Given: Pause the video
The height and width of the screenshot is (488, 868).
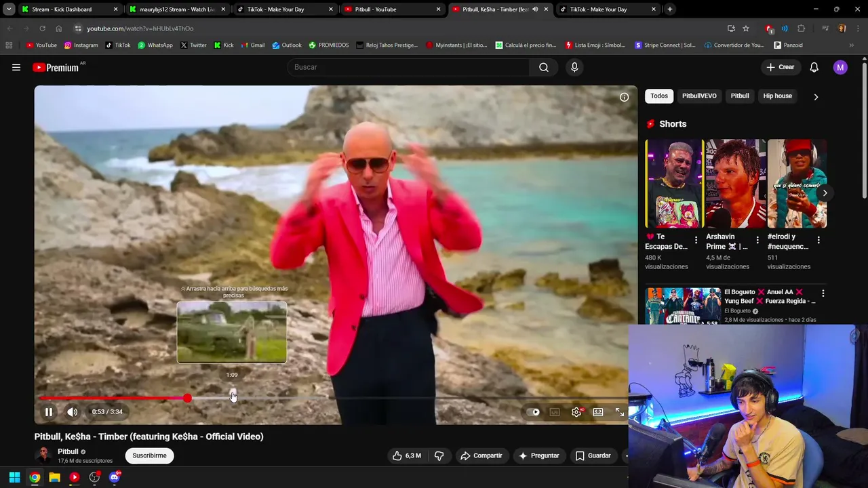Looking at the screenshot, I should 49,411.
